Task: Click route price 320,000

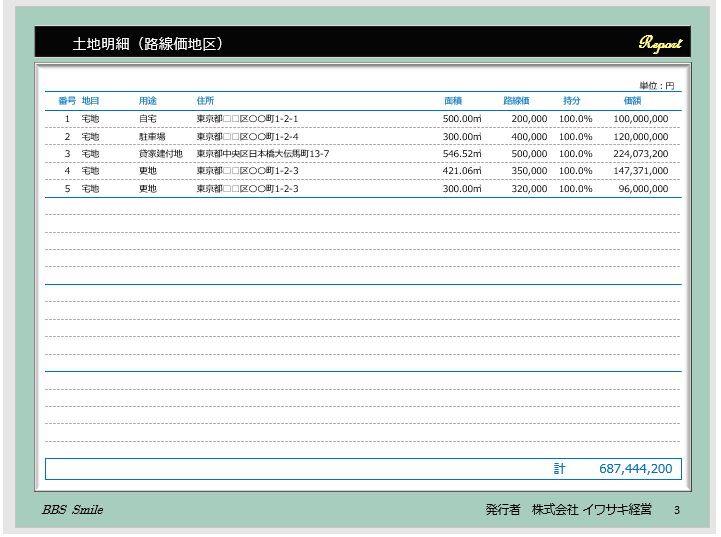Action: click(x=529, y=189)
